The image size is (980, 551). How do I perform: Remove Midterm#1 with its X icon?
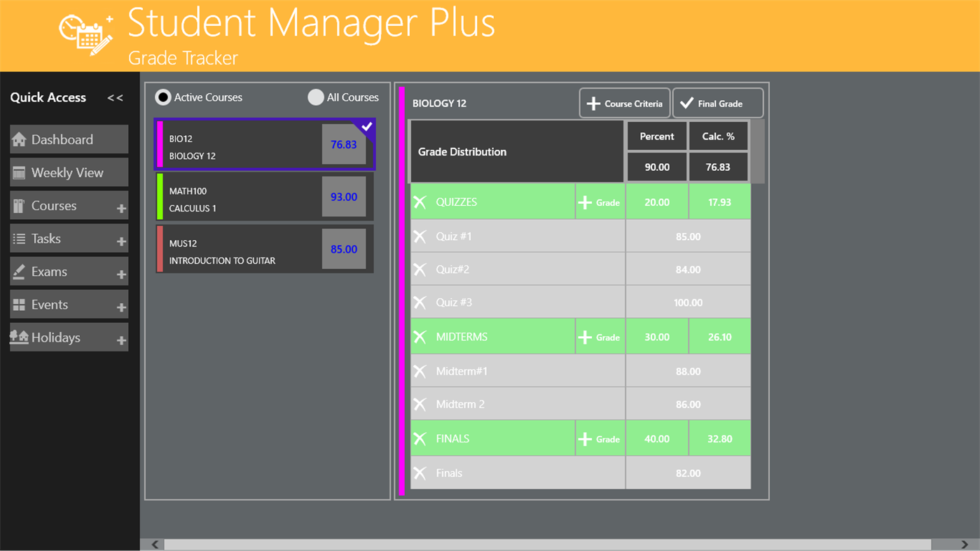click(420, 370)
